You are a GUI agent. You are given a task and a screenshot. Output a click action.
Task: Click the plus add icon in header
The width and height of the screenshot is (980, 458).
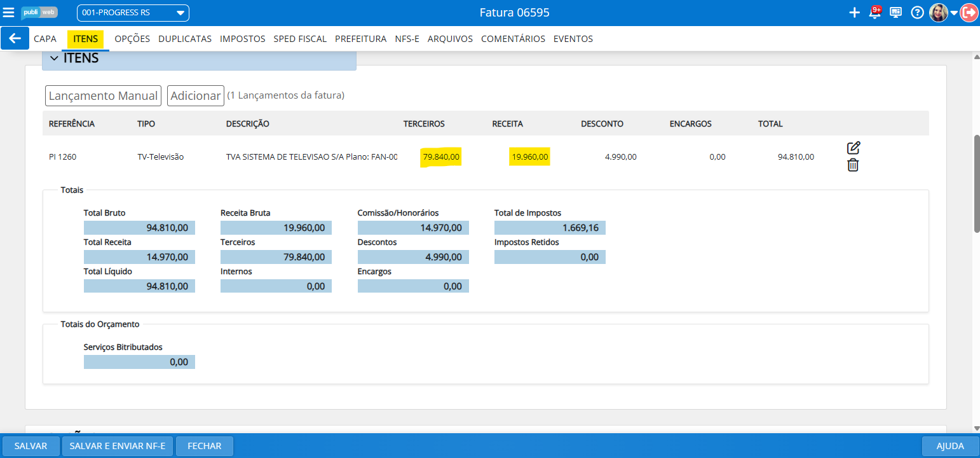[x=854, y=13]
